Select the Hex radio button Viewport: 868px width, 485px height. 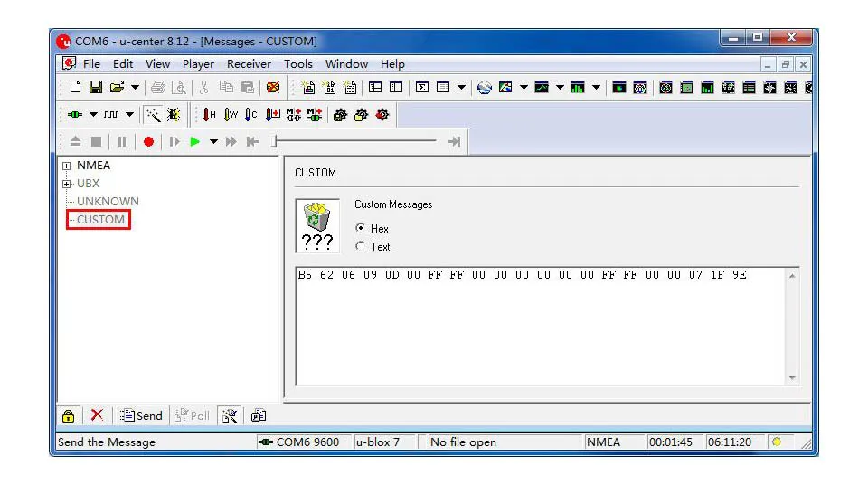(361, 228)
